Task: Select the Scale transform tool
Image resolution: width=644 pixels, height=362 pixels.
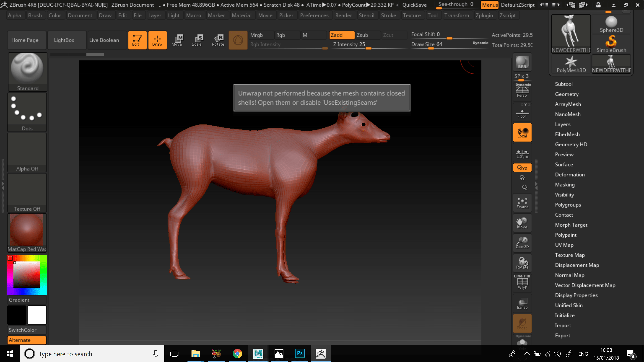Action: point(197,40)
